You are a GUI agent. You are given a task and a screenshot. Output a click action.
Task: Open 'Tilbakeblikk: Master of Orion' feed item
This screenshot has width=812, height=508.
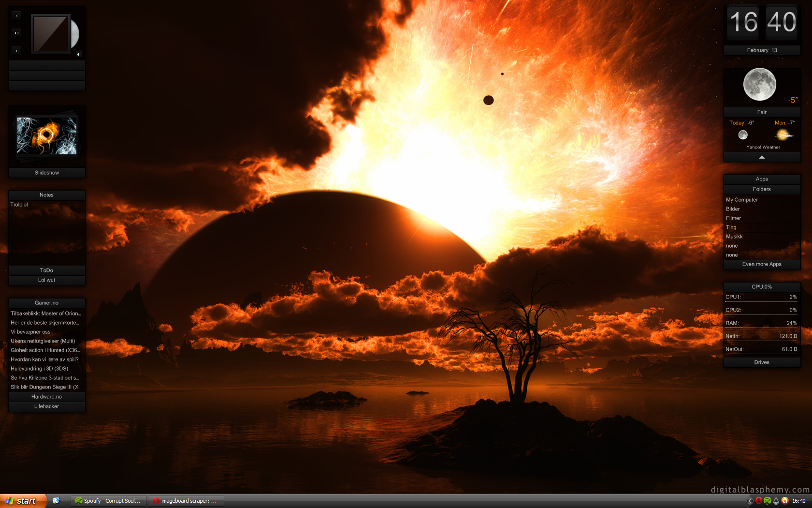tap(46, 314)
